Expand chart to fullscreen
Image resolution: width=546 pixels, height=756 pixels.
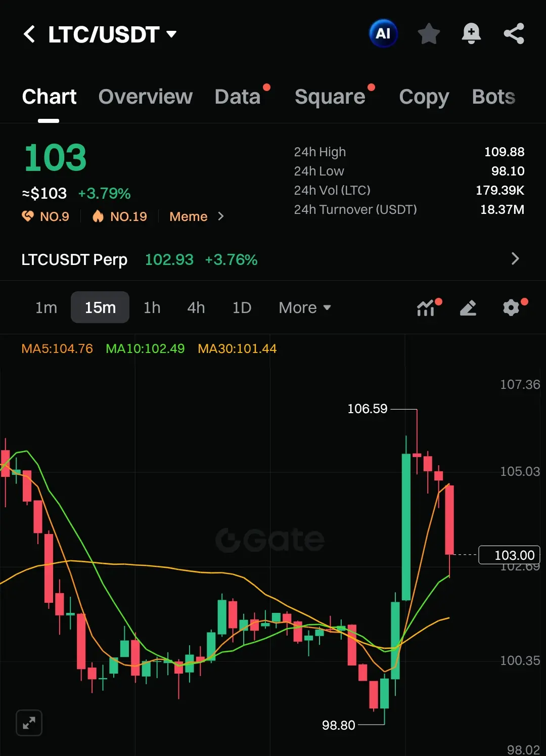pos(29,723)
